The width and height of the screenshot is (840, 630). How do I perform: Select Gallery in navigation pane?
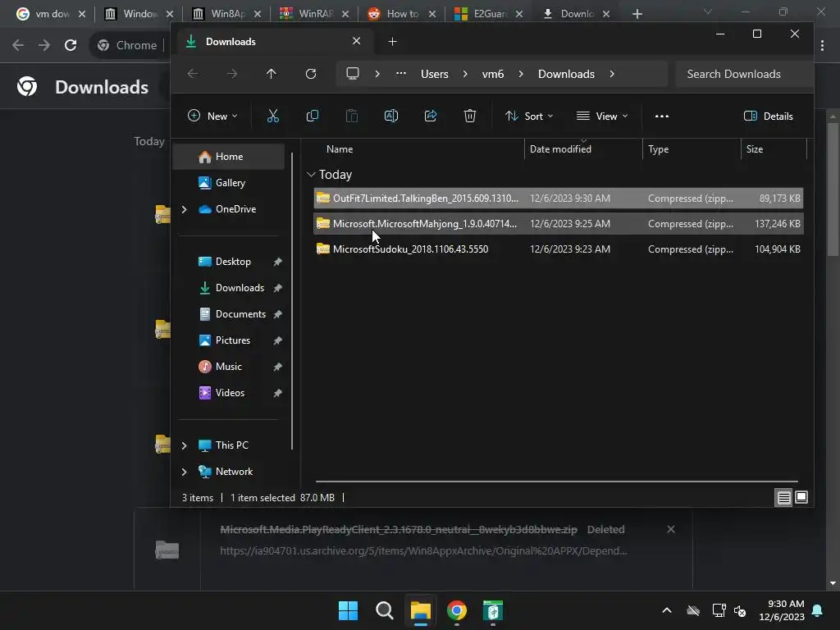point(228,183)
